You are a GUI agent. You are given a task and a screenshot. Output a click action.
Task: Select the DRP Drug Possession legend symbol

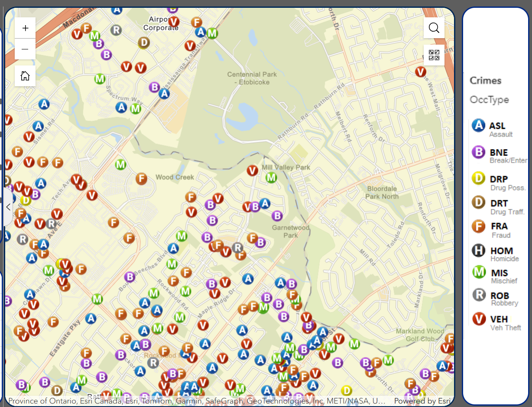click(x=478, y=179)
